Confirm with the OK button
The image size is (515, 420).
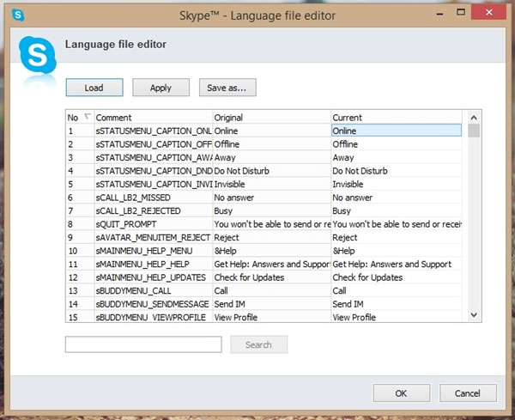click(401, 393)
